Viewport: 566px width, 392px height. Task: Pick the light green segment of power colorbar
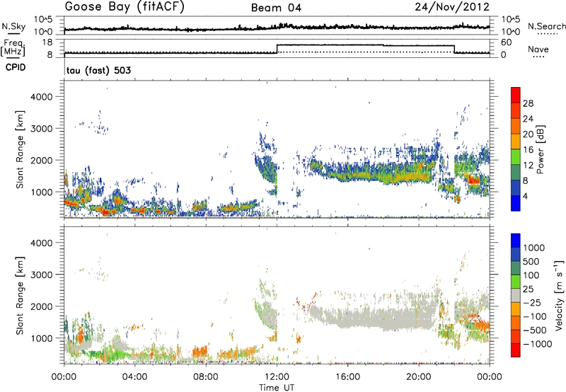pos(516,156)
